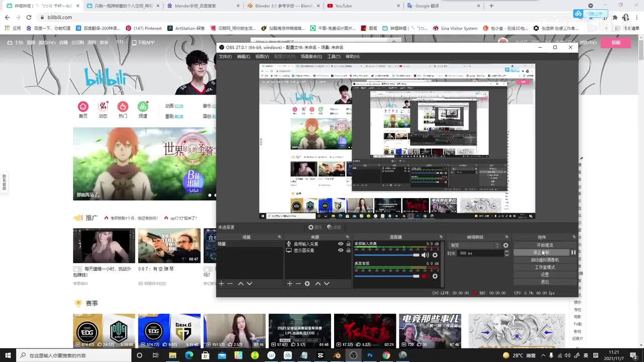Start the virtual camera
644x362 pixels.
point(545,260)
